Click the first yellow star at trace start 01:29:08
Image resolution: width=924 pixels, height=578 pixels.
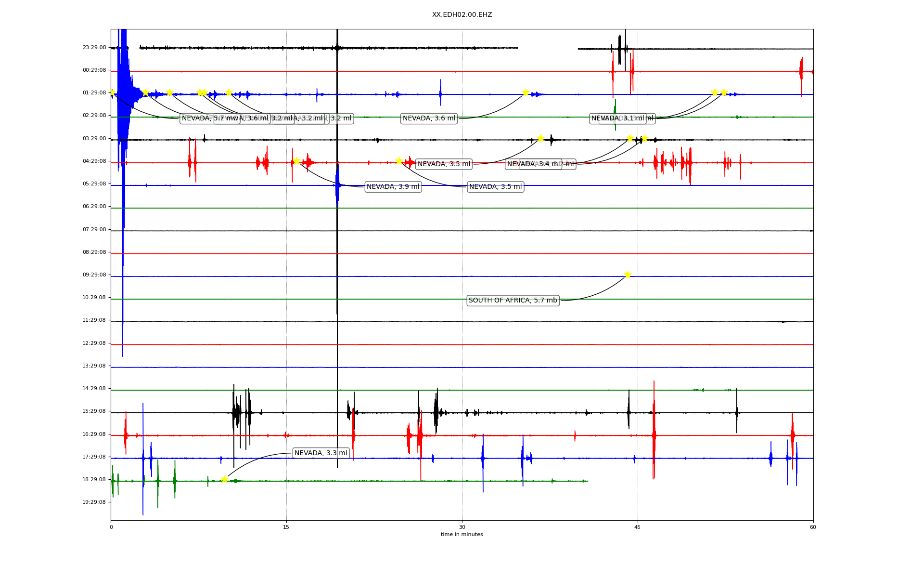point(112,92)
